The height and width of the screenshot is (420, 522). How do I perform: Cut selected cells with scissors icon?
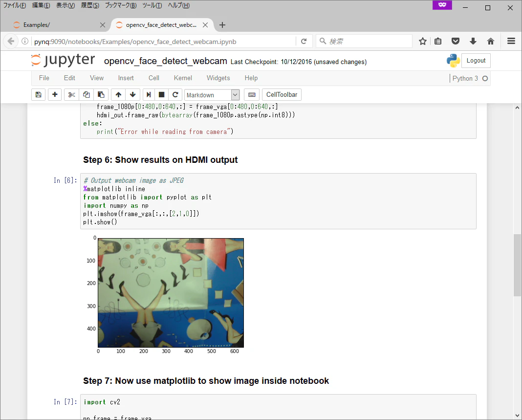(71, 94)
